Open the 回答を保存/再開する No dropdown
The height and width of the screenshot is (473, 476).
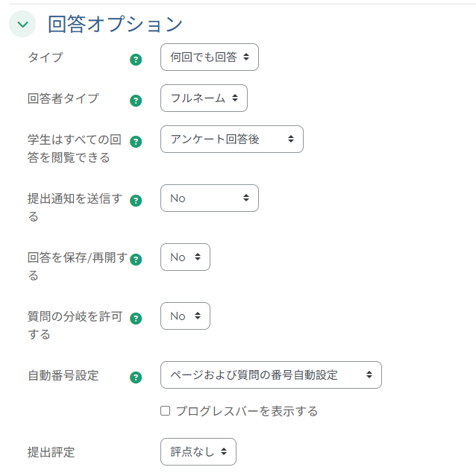[x=185, y=257]
